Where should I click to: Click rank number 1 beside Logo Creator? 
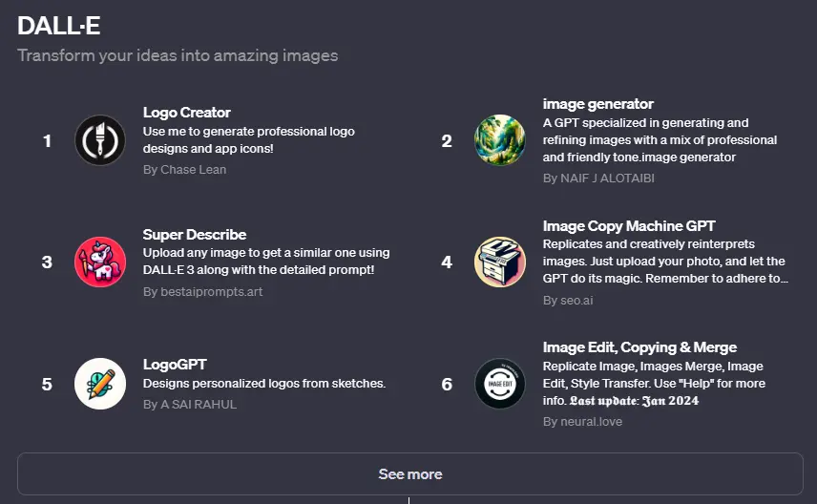(48, 140)
